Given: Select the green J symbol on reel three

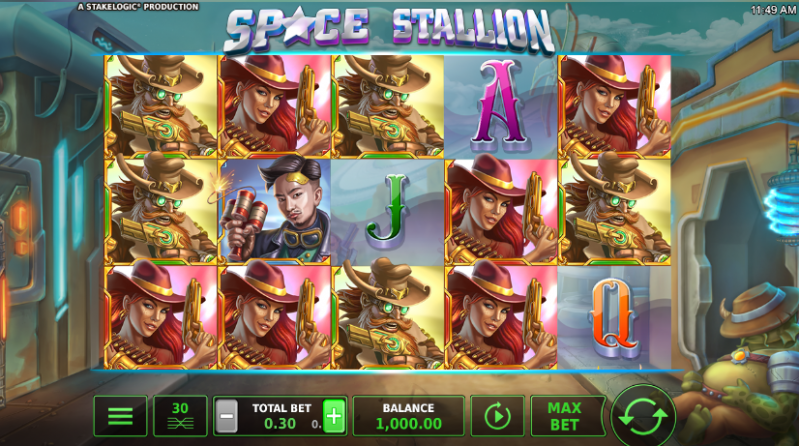Looking at the screenshot, I should pyautogui.click(x=388, y=212).
